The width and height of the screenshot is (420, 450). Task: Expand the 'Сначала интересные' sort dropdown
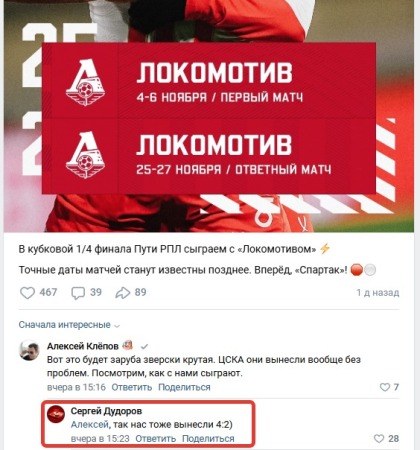[x=69, y=325]
